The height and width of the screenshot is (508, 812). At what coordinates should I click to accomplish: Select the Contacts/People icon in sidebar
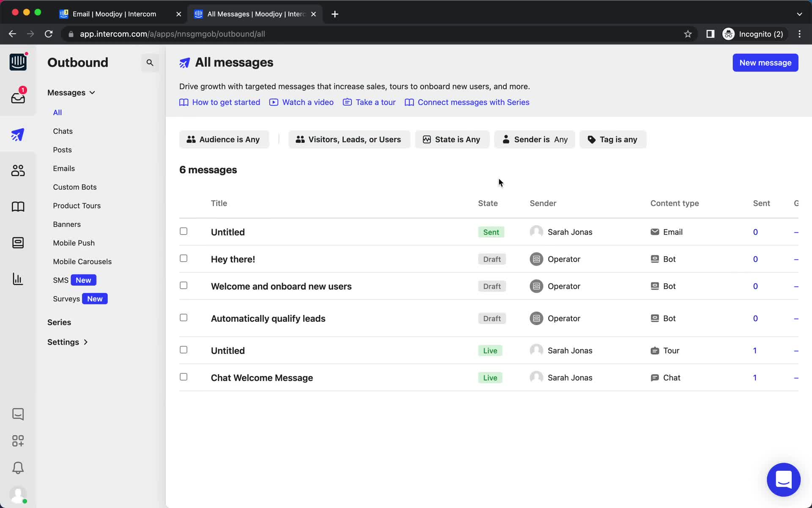tap(17, 170)
